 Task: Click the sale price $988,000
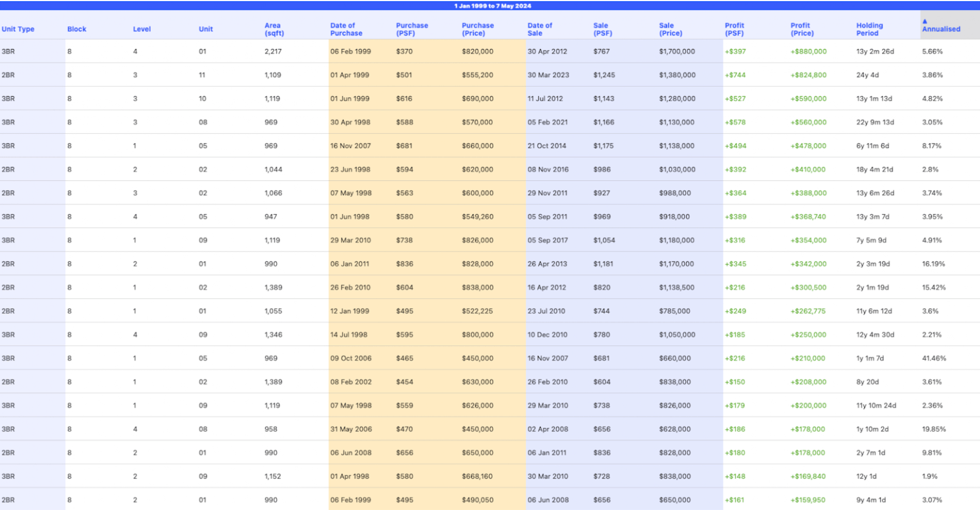click(x=675, y=193)
